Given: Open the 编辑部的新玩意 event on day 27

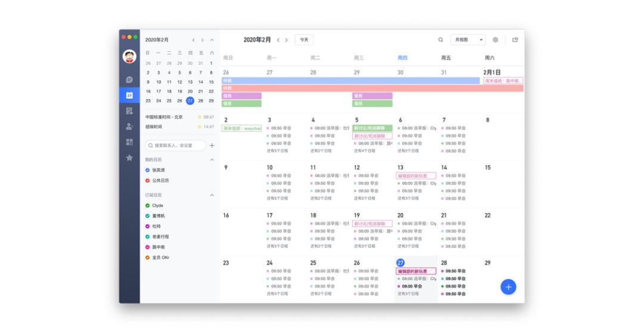Looking at the screenshot, I should click(x=416, y=272).
